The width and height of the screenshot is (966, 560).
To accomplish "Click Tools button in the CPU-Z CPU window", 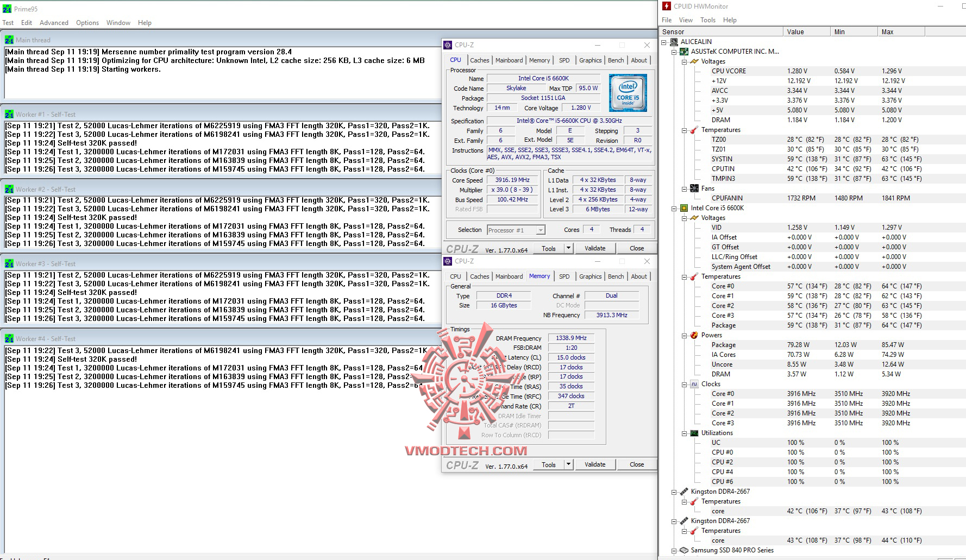I will pos(549,248).
